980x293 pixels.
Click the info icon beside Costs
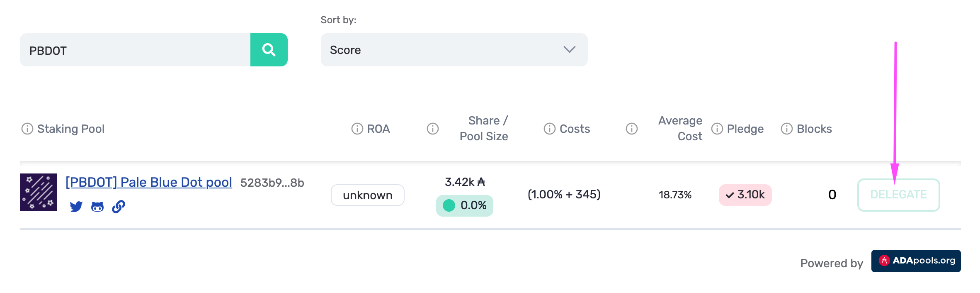pyautogui.click(x=550, y=129)
